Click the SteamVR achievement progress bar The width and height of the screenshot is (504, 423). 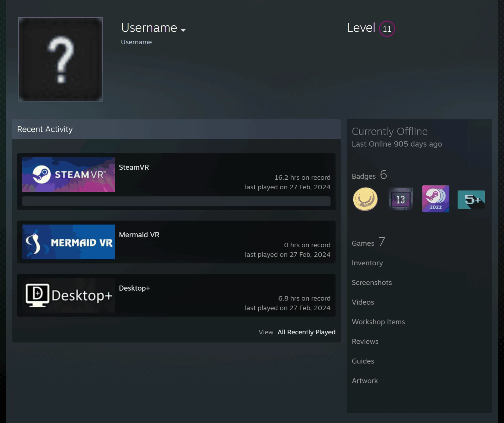(176, 201)
